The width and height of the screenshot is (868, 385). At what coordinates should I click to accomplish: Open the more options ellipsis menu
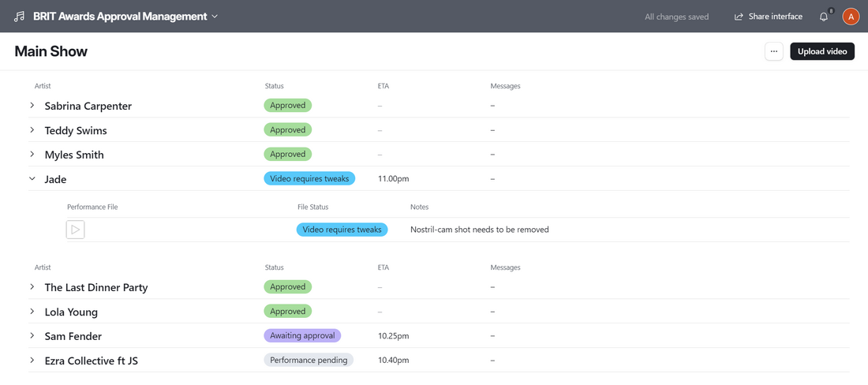(773, 51)
